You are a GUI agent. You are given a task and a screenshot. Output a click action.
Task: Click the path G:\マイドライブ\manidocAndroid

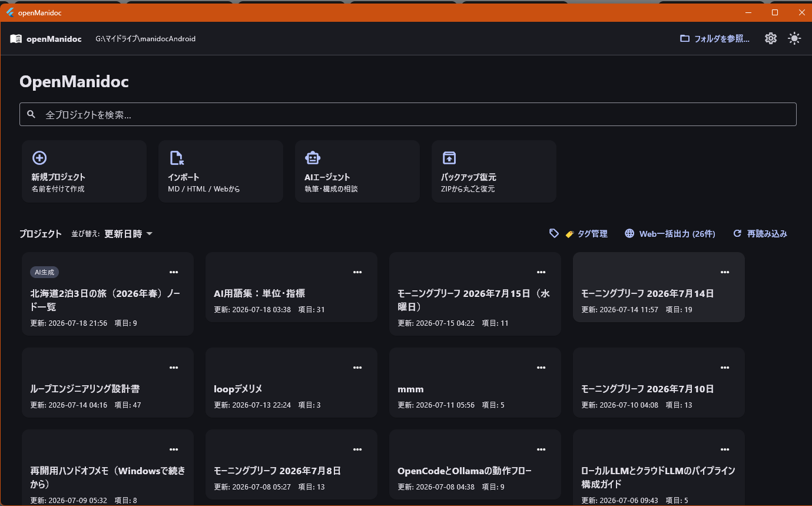(x=145, y=39)
